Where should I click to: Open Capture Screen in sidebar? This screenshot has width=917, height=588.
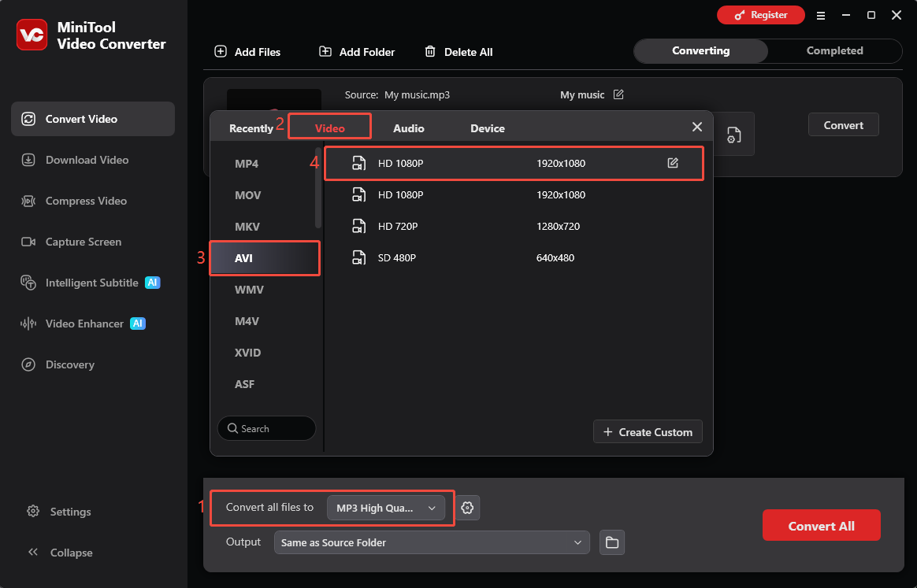tap(93, 242)
